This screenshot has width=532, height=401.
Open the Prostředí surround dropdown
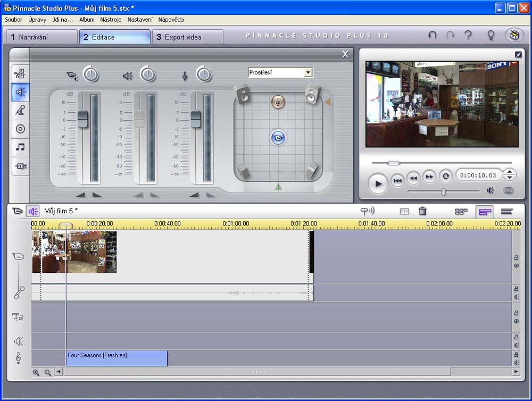307,72
